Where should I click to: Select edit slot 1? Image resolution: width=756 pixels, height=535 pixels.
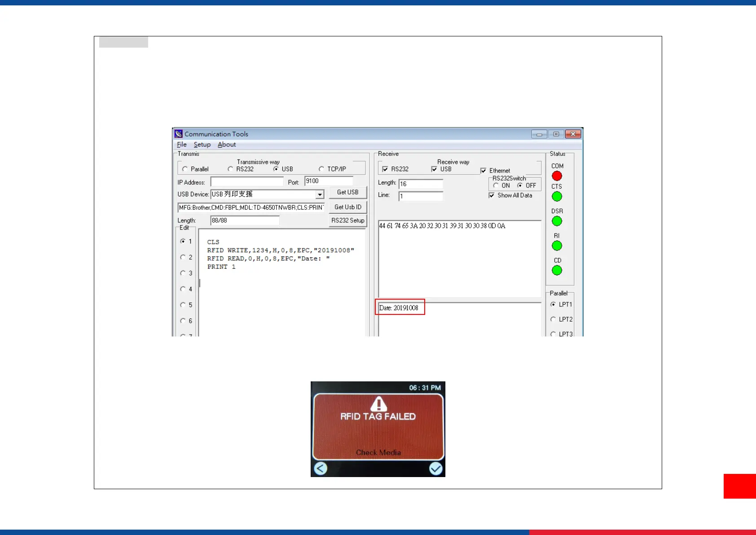(x=183, y=241)
